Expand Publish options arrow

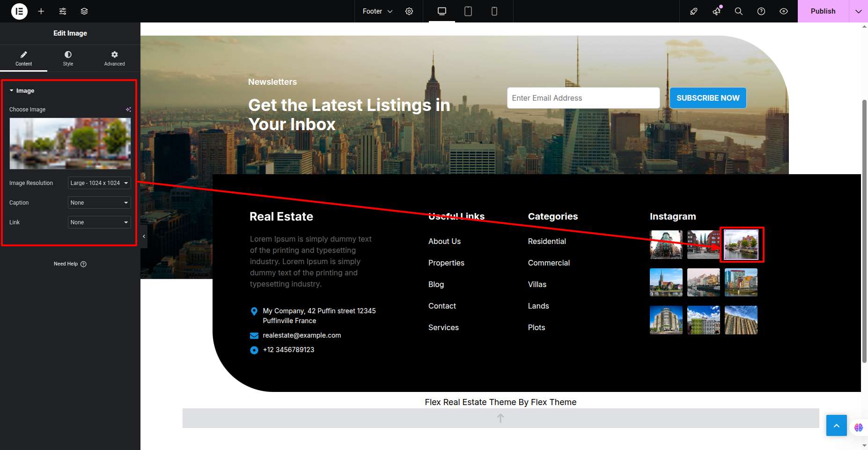click(x=858, y=11)
